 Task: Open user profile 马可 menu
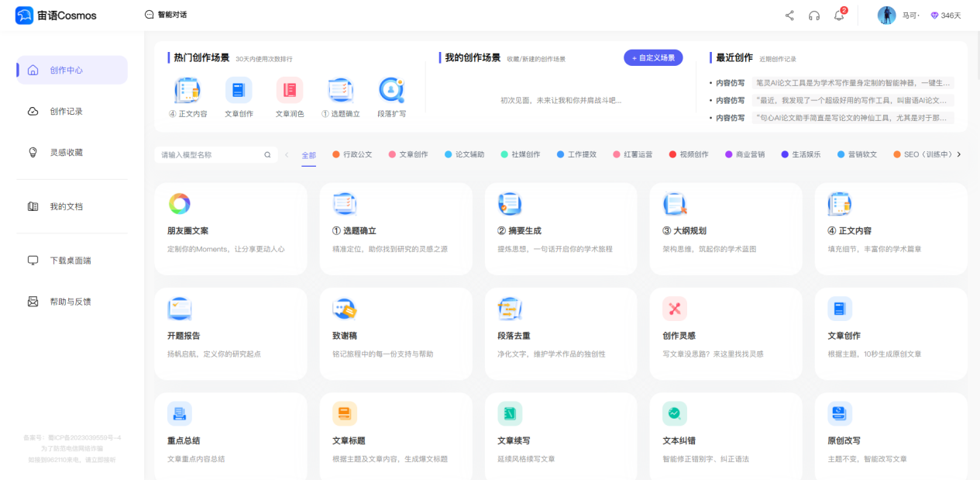(899, 16)
